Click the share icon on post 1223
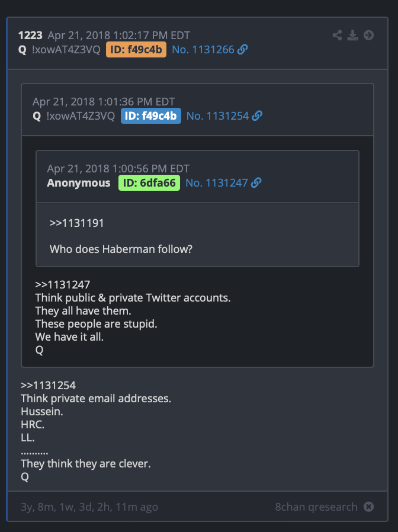This screenshot has height=532, width=398. 337,35
